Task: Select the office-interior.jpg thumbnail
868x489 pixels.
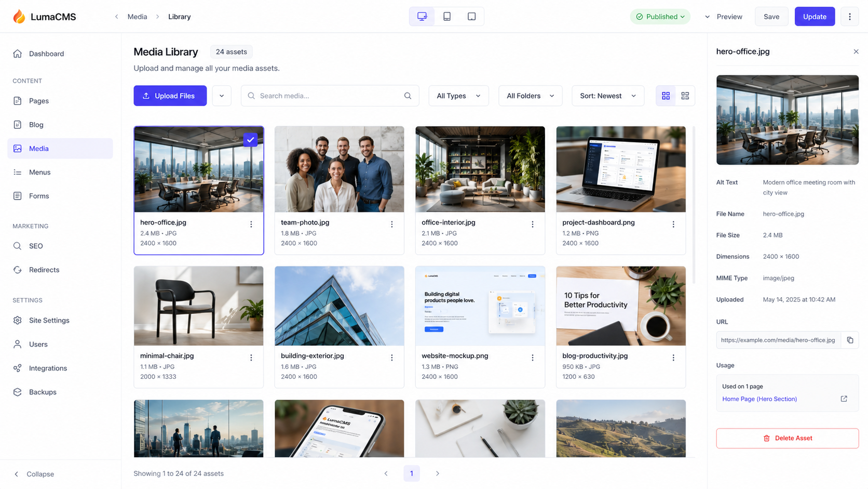Action: [480, 169]
